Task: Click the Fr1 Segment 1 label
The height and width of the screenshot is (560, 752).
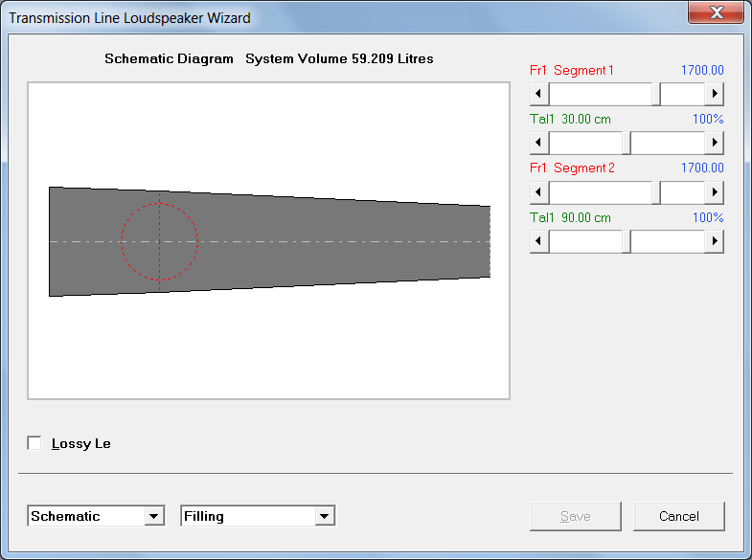Action: 572,71
